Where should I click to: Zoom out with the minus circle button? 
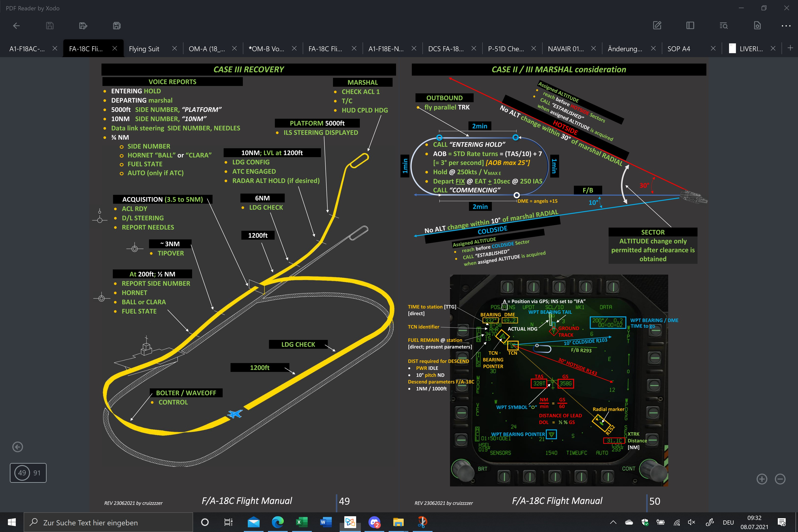point(780,479)
